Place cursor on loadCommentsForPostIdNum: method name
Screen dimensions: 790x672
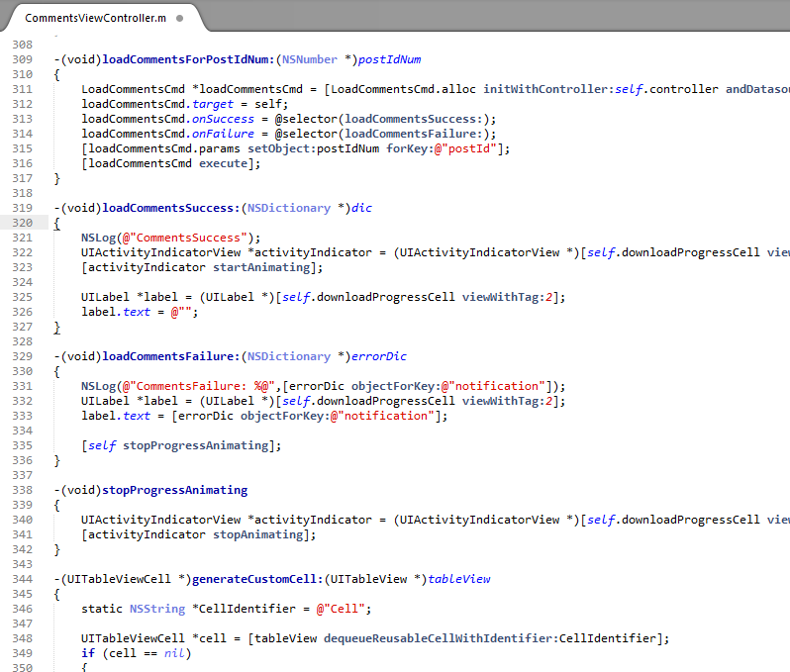pyautogui.click(x=188, y=59)
